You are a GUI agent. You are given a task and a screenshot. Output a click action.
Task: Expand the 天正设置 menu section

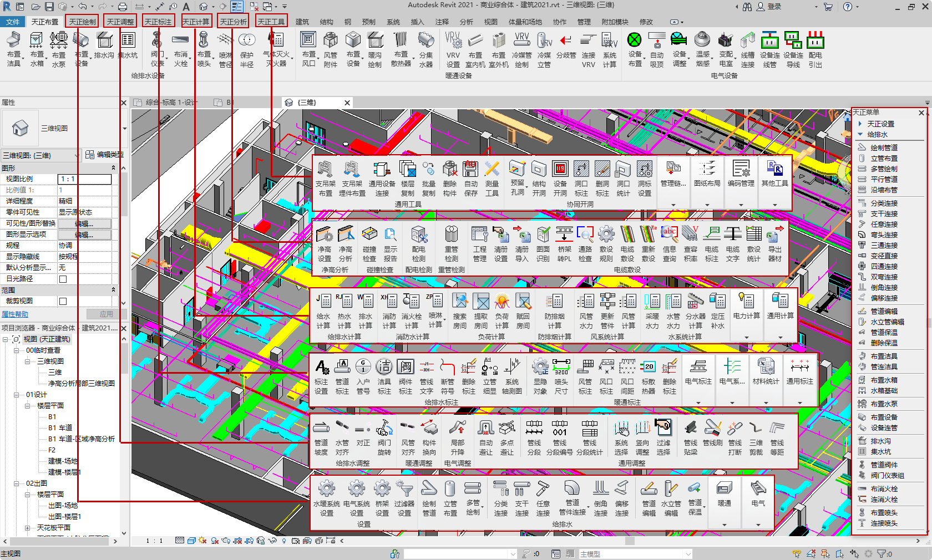click(x=860, y=124)
